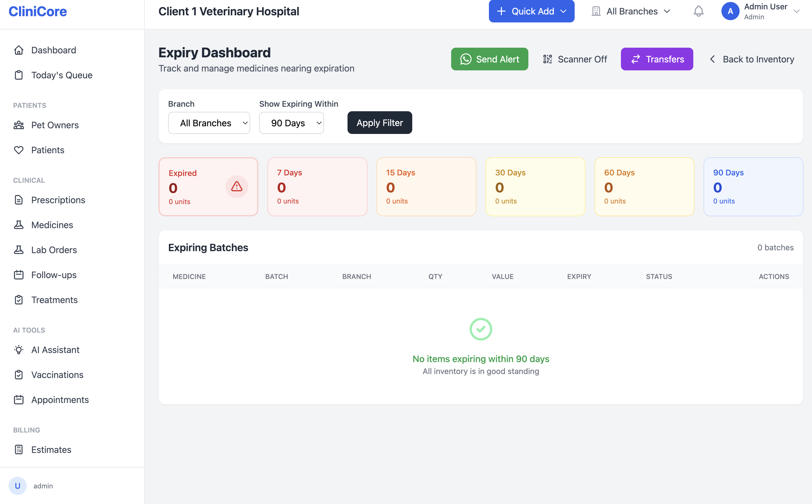Viewport: 812px width, 504px height.
Task: Open Pet Owners section
Action: pyautogui.click(x=55, y=125)
